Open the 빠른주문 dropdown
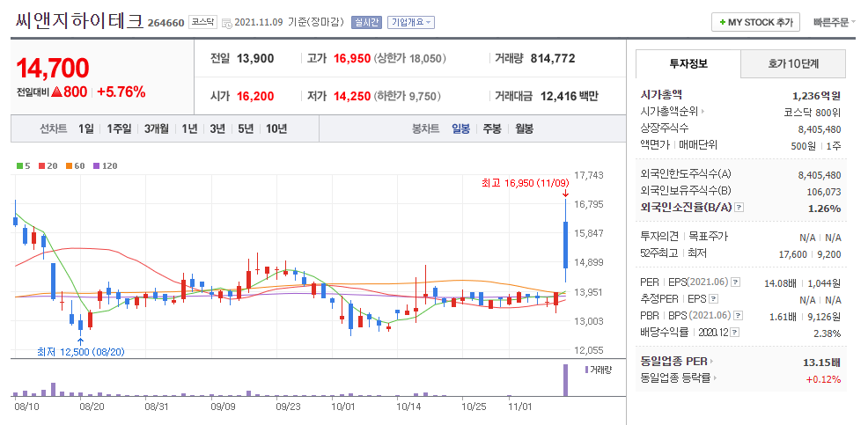Viewport: 868px width, 425px height. pos(835,22)
